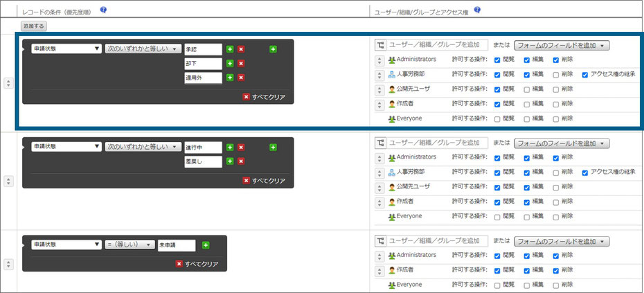Enable 削除 for 人事労務部 in first rule

[x=555, y=74]
